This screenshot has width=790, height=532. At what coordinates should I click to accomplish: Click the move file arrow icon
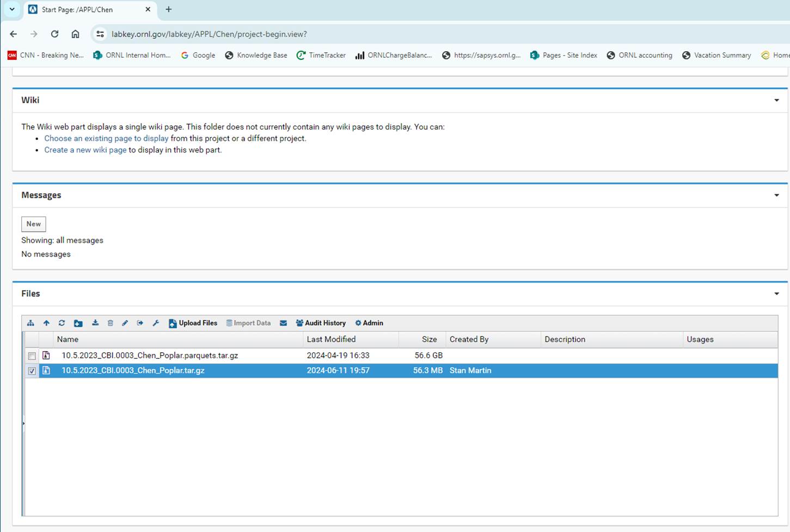140,323
